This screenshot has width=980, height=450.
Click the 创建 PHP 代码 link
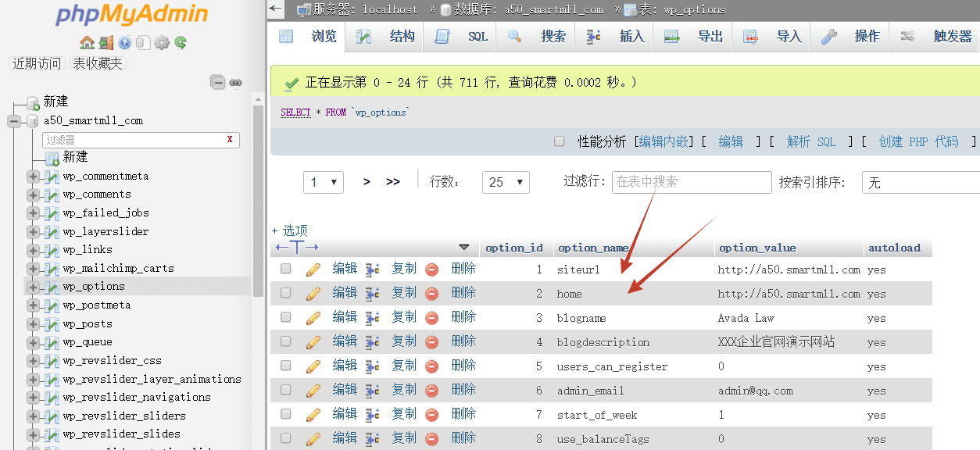pyautogui.click(x=918, y=141)
